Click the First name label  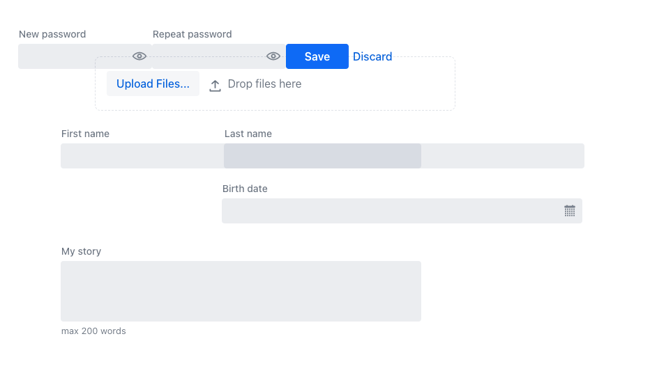click(85, 133)
